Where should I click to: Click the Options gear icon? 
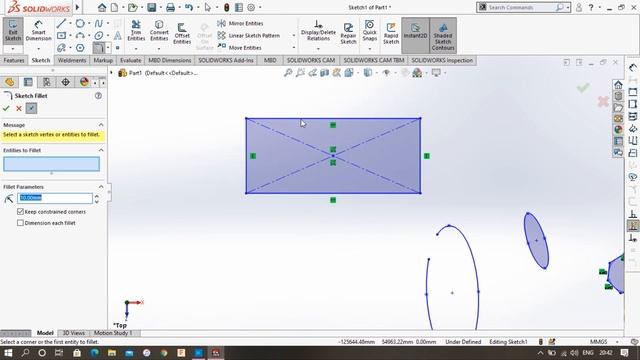point(251,7)
